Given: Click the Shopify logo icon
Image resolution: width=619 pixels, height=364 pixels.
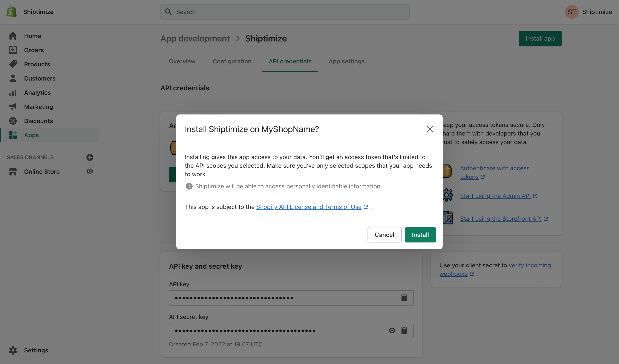Looking at the screenshot, I should pyautogui.click(x=12, y=12).
